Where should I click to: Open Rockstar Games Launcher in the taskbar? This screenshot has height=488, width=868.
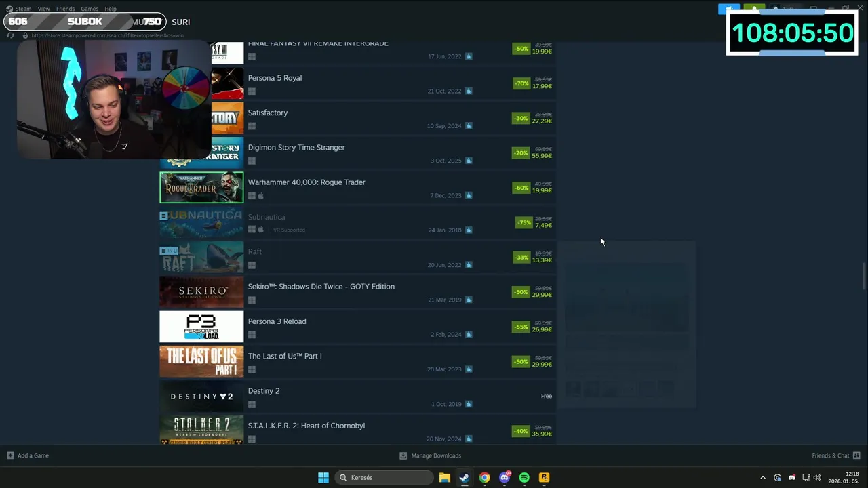(x=544, y=477)
